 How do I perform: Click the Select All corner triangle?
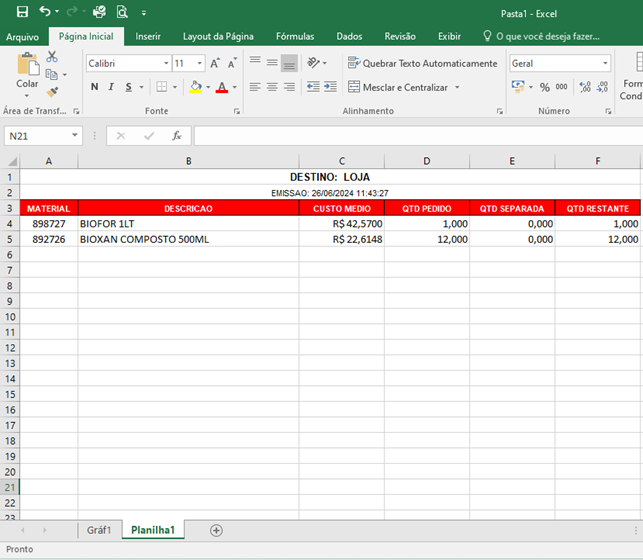(x=13, y=161)
